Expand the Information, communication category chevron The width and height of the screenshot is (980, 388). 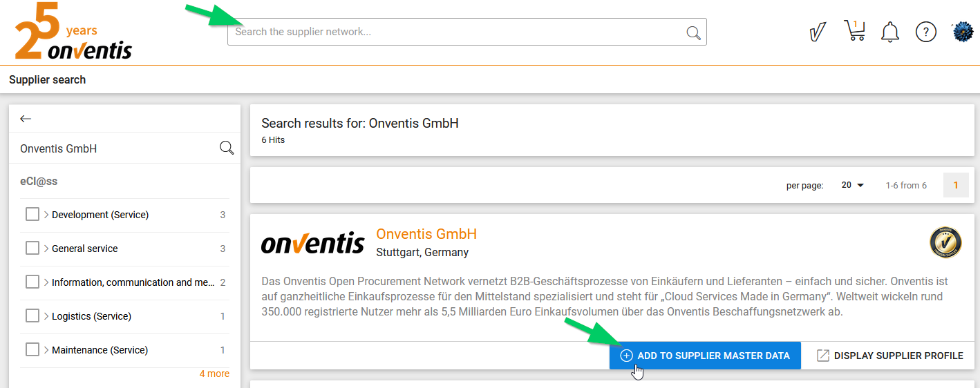pos(46,282)
